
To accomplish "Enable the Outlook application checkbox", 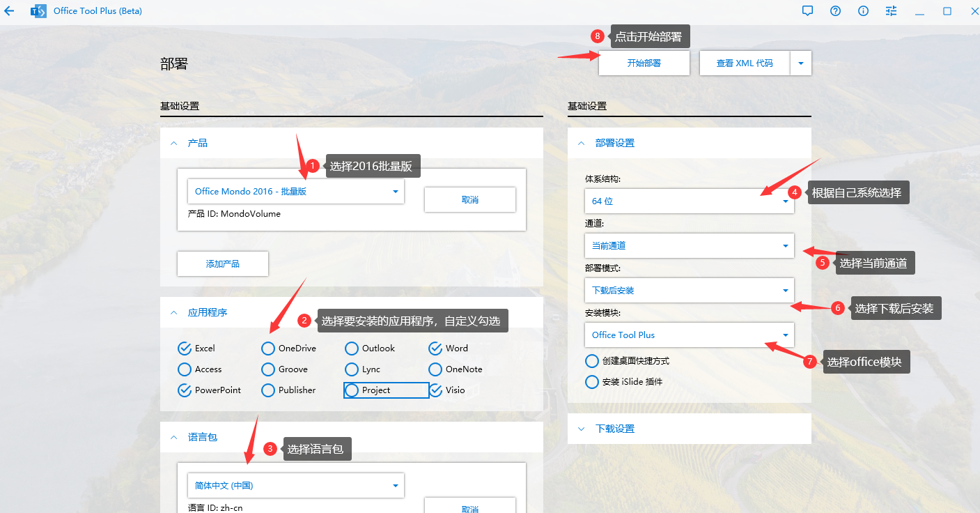I will coord(352,349).
